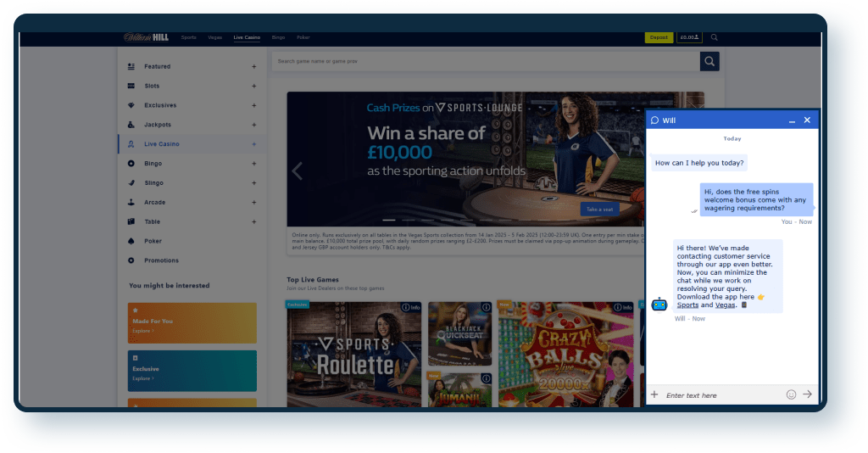
Task: Explore the Exclusive card
Action: [x=192, y=371]
